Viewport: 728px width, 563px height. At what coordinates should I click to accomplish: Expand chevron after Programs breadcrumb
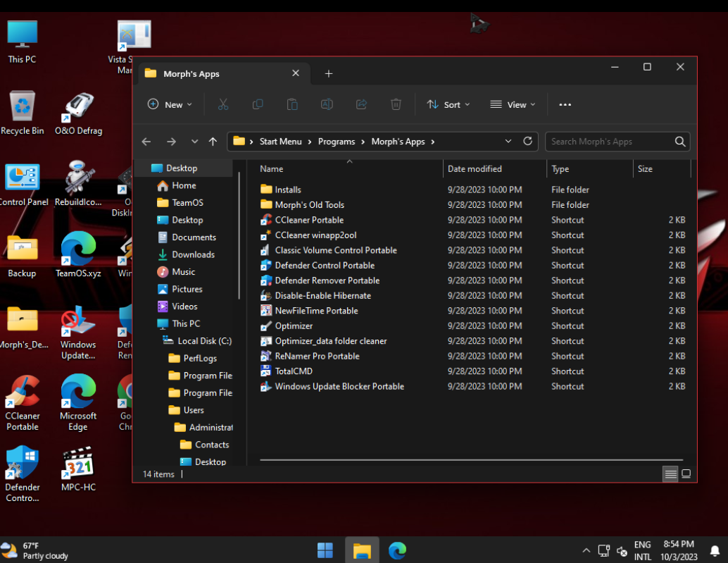[x=363, y=142]
